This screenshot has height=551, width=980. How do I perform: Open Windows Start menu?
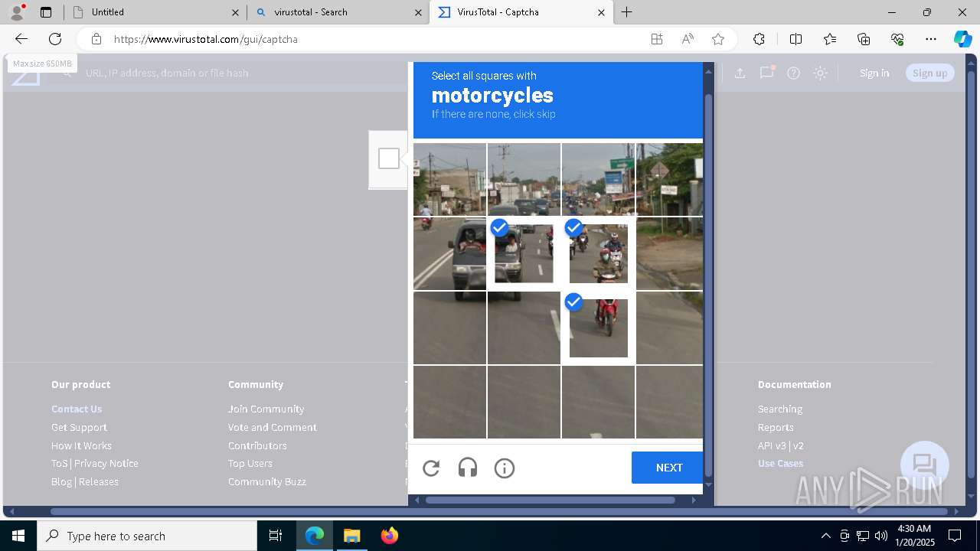[18, 536]
